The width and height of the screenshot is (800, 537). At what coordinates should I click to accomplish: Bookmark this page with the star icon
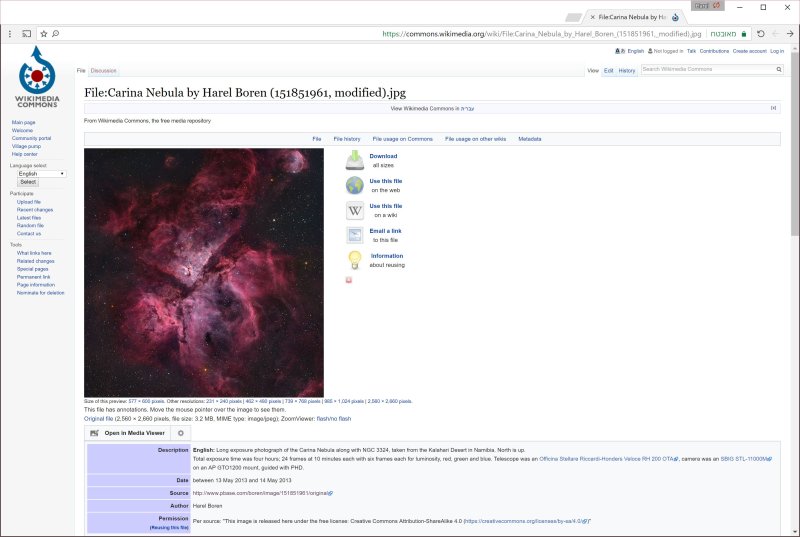tap(43, 34)
